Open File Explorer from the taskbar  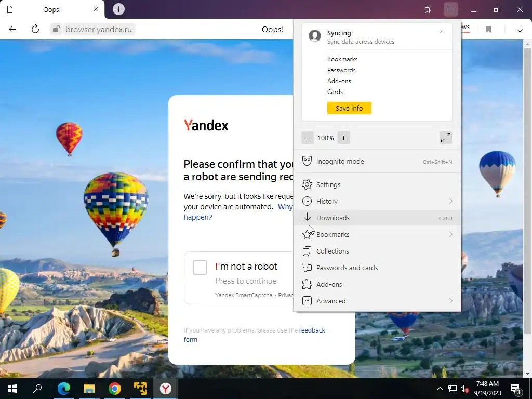(x=89, y=389)
